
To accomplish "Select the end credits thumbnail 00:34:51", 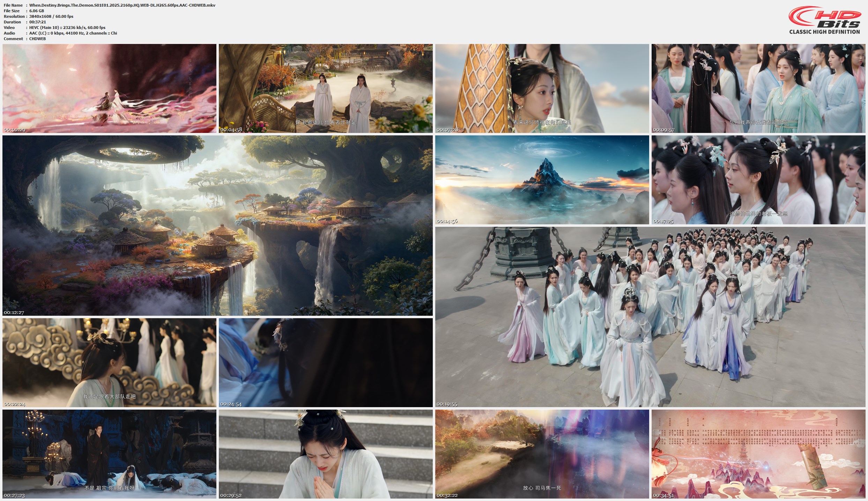I will [758, 454].
